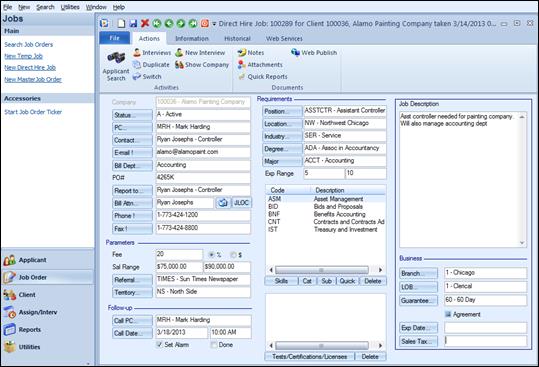Click the Tests/Certifications/Licenses button
Screen dimensions: 539x367
[x=310, y=356]
